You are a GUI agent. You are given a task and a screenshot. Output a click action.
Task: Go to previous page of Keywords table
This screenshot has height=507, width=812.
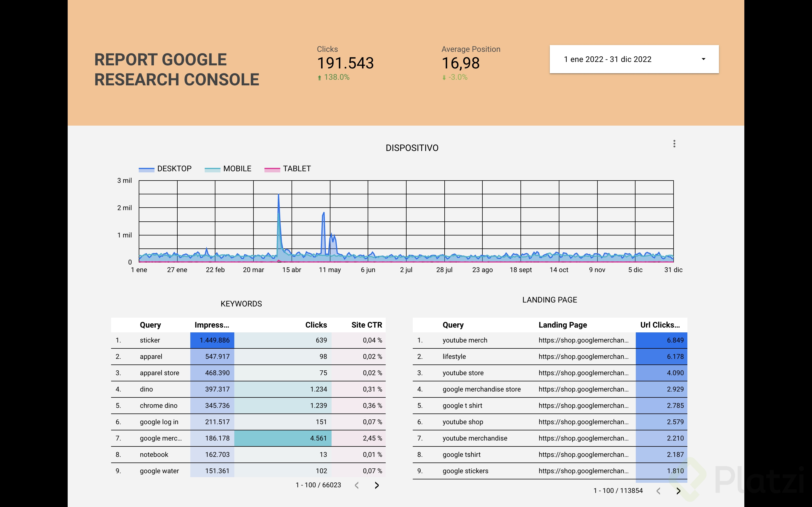(357, 485)
